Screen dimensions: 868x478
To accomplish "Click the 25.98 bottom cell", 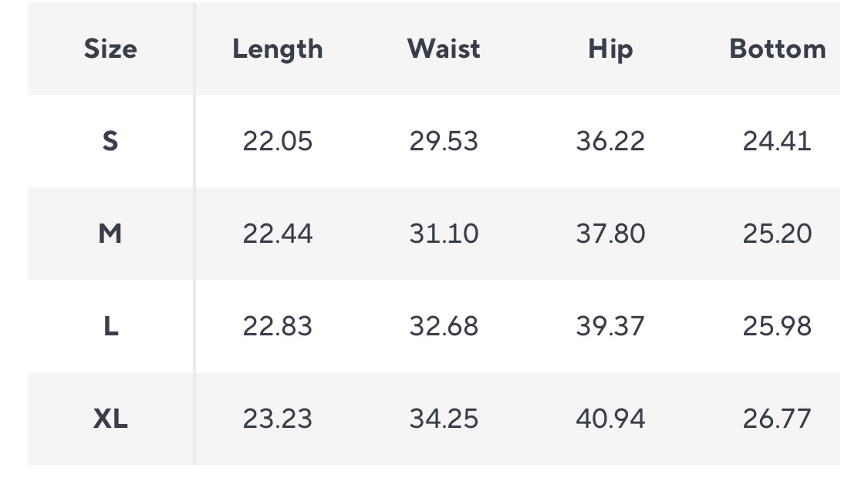I will pyautogui.click(x=777, y=326).
